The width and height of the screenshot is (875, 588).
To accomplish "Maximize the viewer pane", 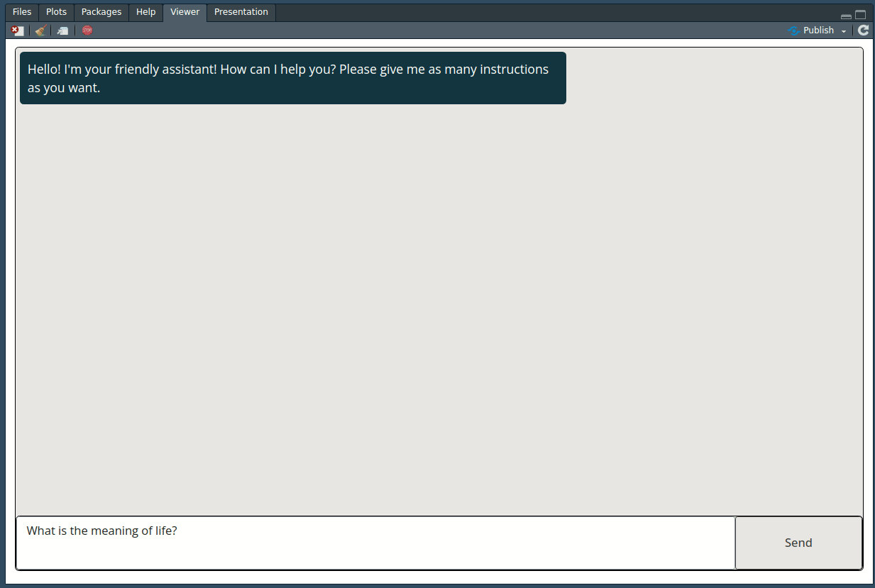I will pyautogui.click(x=860, y=15).
